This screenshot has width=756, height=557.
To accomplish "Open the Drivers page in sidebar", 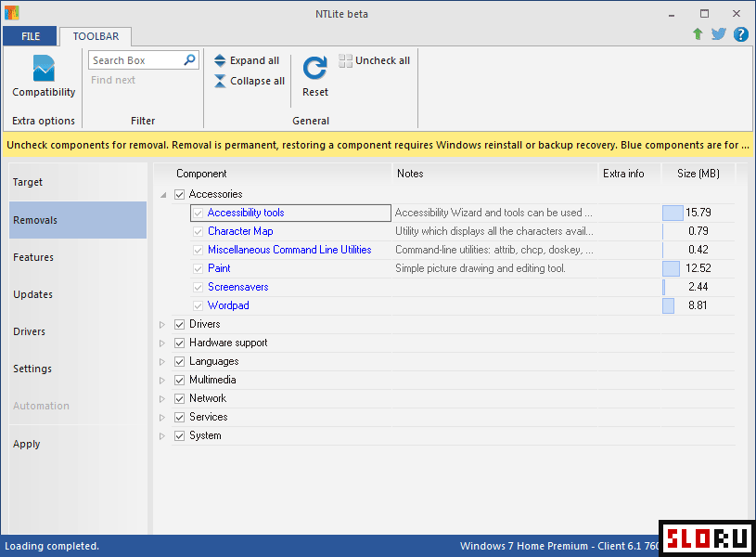I will (78, 331).
